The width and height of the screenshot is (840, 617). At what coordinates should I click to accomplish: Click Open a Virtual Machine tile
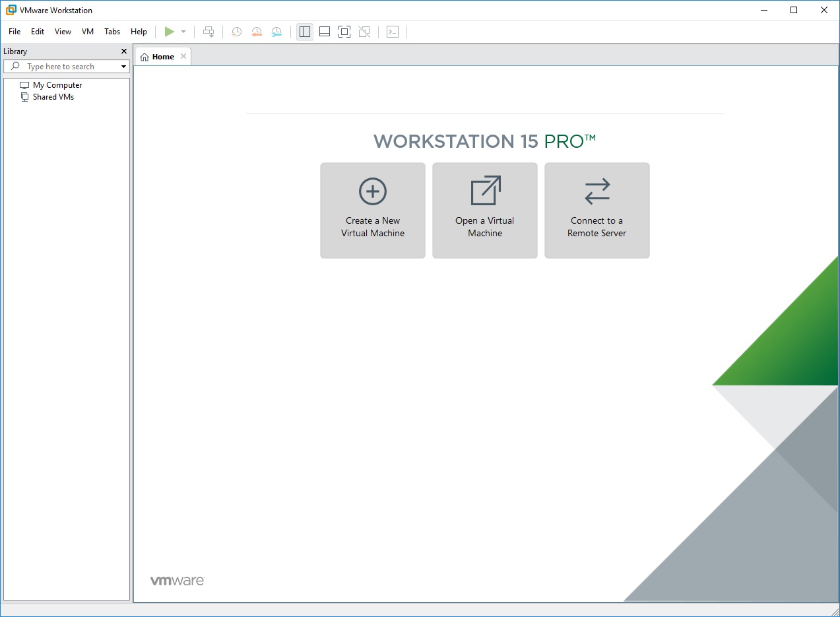485,211
